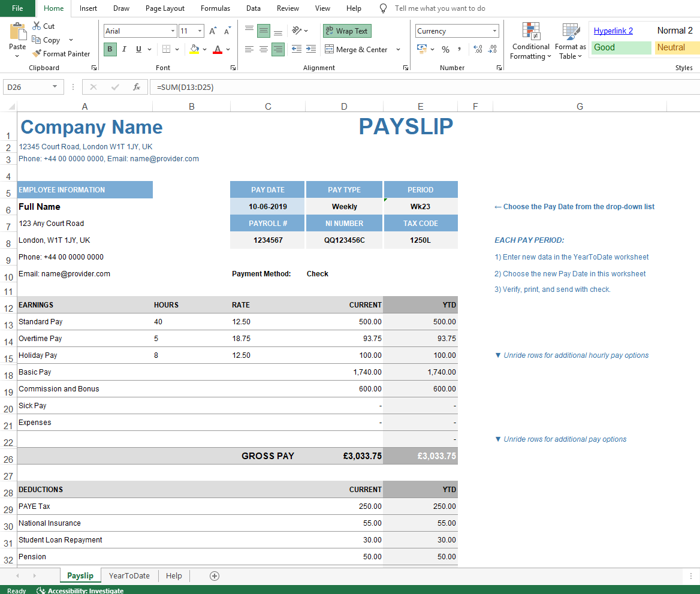The width and height of the screenshot is (700, 594).
Task: Switch to the Formulas tab
Action: pos(215,8)
